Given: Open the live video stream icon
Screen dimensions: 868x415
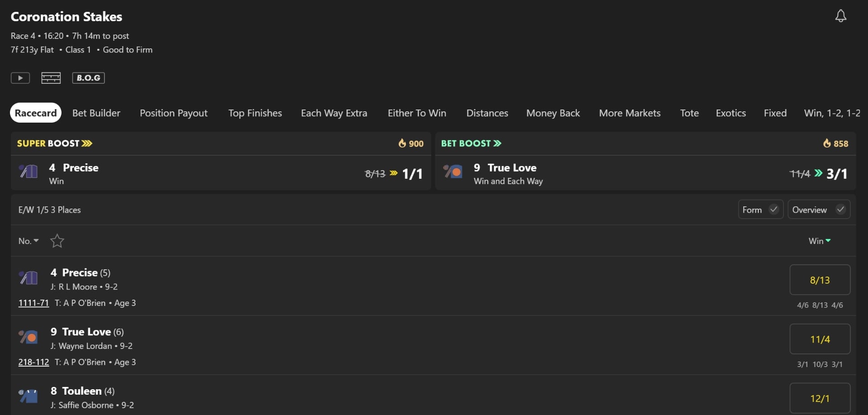Looking at the screenshot, I should coord(20,78).
